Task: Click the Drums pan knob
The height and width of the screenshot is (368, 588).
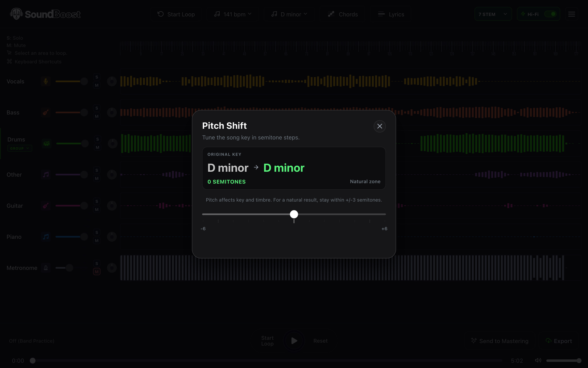Action: click(112, 143)
